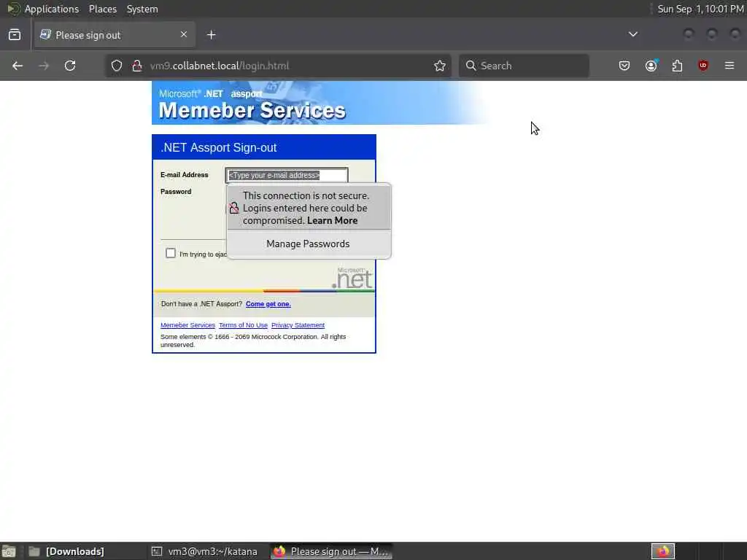Close the 'Please sign out' tab
Image resolution: width=747 pixels, height=560 pixels.
click(184, 34)
